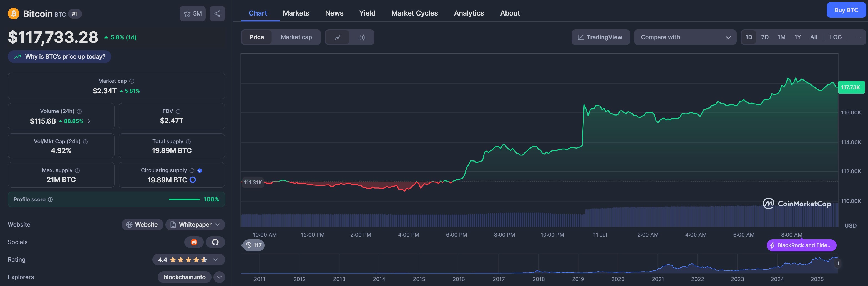Image resolution: width=868 pixels, height=286 pixels.
Task: Open the share icon button
Action: (x=217, y=14)
